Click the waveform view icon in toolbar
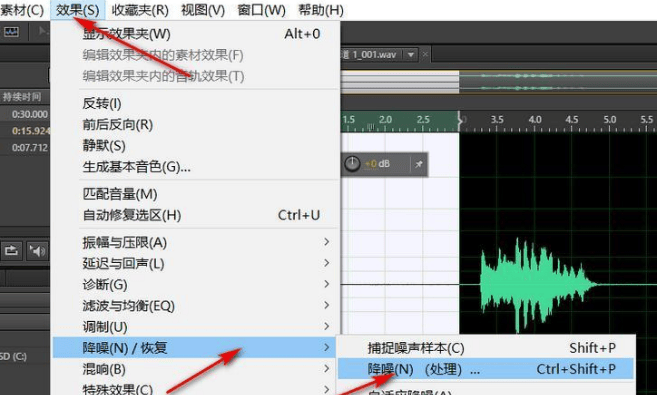 (x=11, y=32)
